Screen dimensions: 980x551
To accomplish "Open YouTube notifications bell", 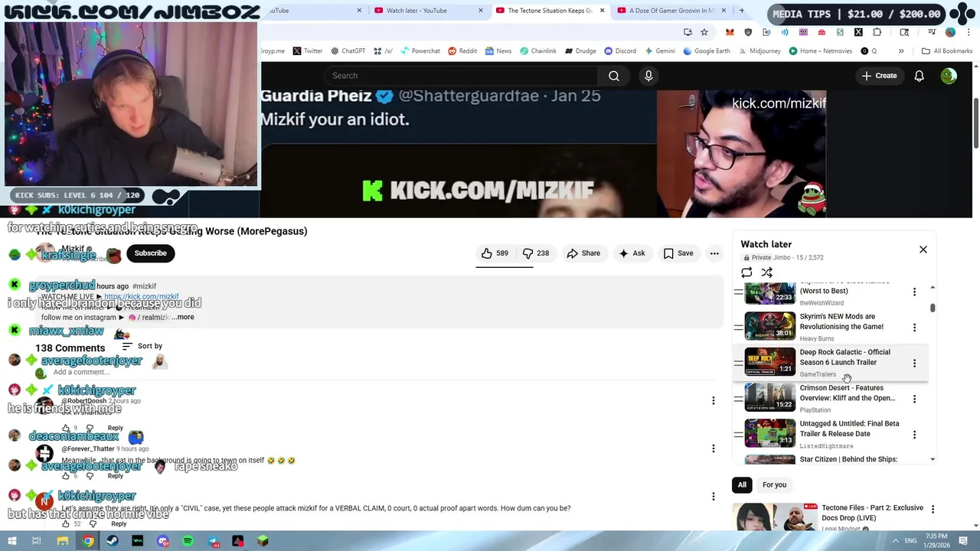I will (919, 76).
